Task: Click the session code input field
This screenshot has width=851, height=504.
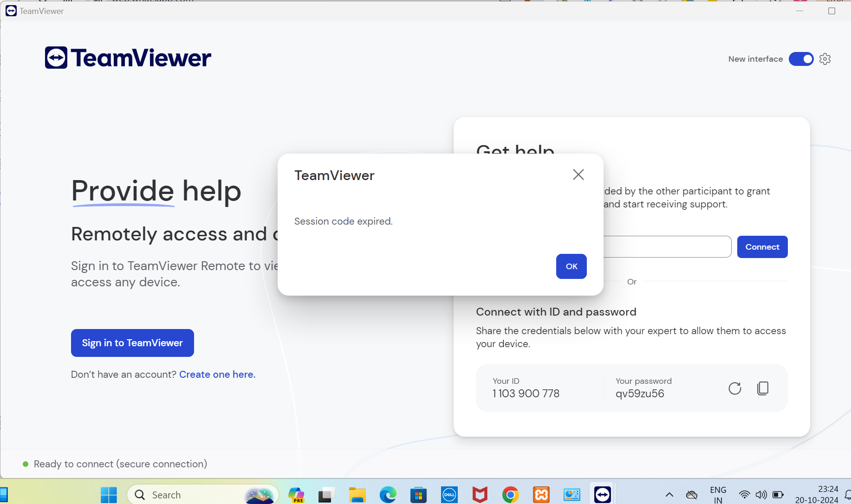Action: [x=667, y=247]
